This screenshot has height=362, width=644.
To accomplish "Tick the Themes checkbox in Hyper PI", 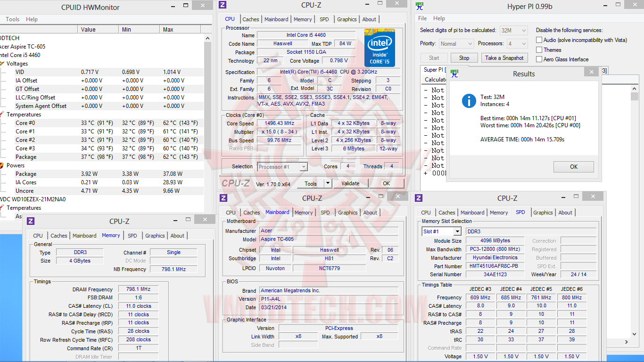I will 539,49.
